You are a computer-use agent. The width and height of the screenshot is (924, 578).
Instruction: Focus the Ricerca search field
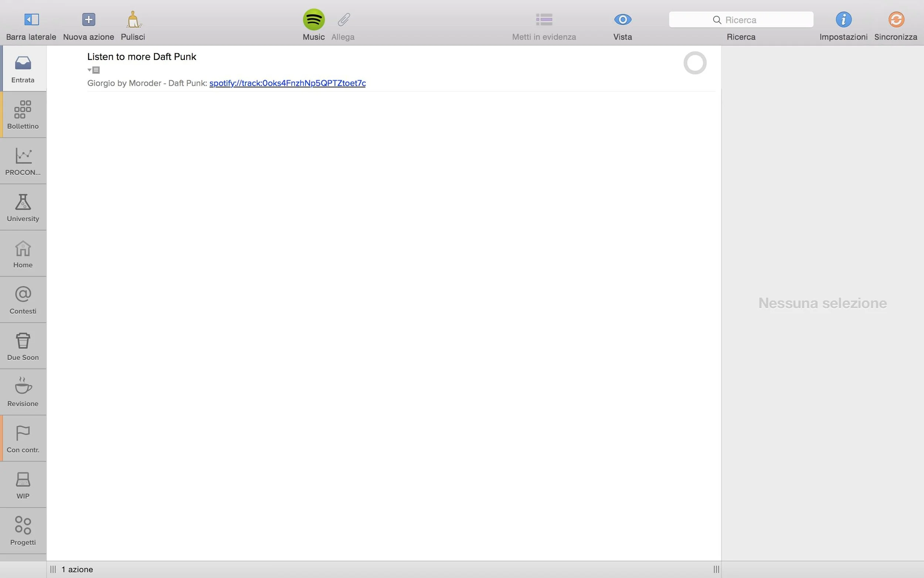[x=741, y=20]
